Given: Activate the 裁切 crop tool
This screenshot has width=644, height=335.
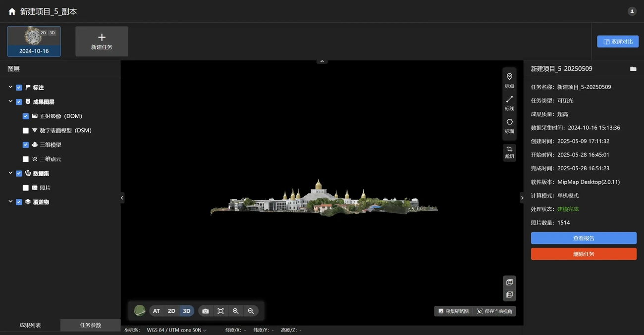Looking at the screenshot, I should coord(509,152).
